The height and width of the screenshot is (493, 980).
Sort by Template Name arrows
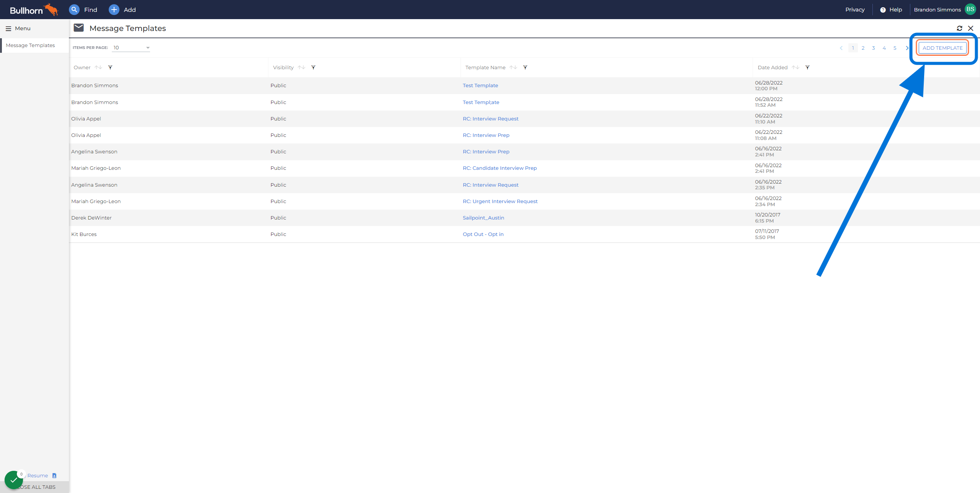513,67
